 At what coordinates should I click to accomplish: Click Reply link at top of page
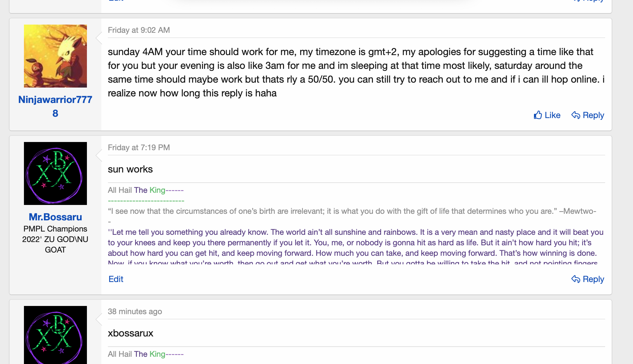(x=593, y=1)
